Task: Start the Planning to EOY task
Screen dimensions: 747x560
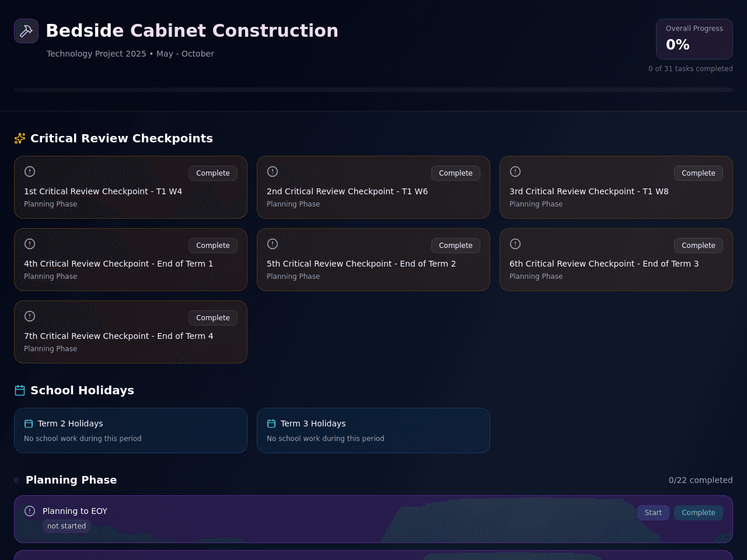Action: click(653, 513)
